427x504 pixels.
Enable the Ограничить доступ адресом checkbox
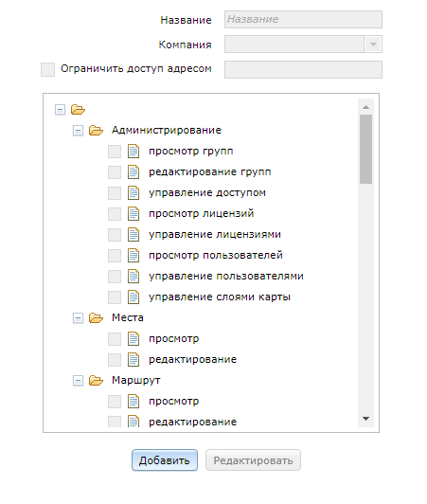48,69
